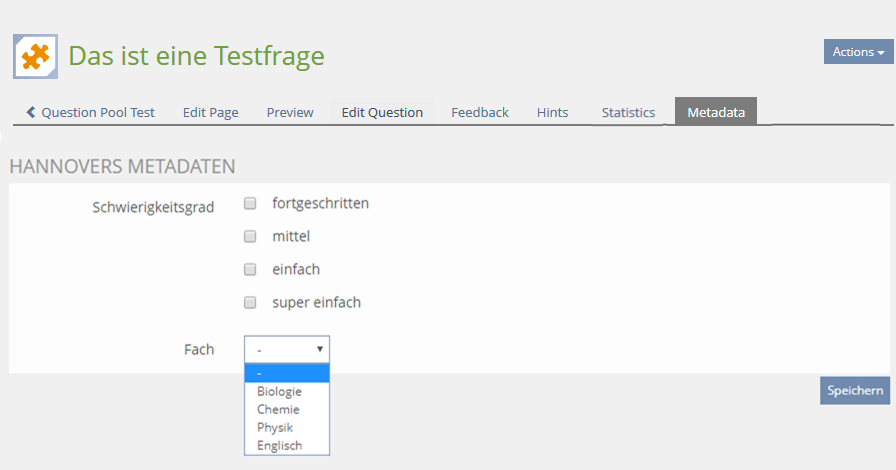Select the Edit Question tab

[x=382, y=112]
